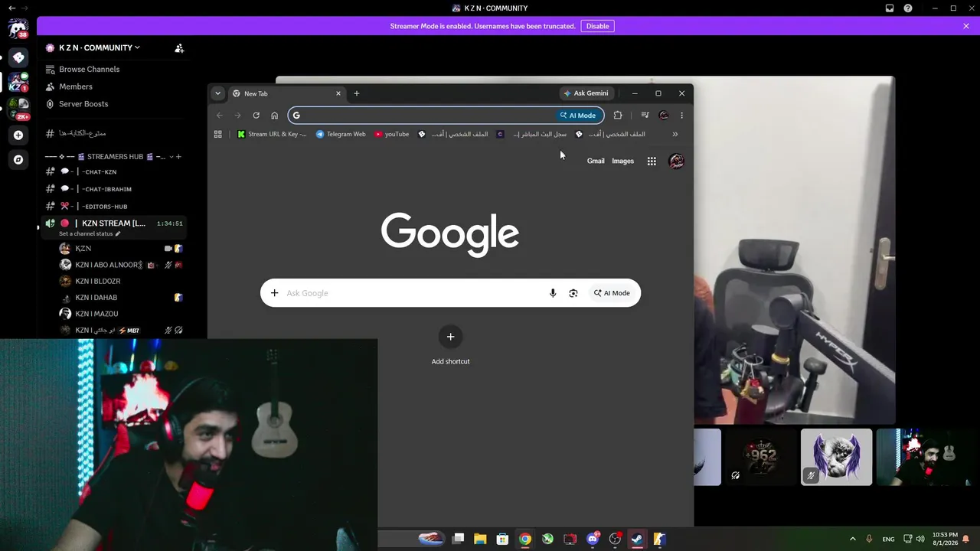This screenshot has height=551, width=980.
Task: Start Google voice search microphone
Action: (x=553, y=293)
